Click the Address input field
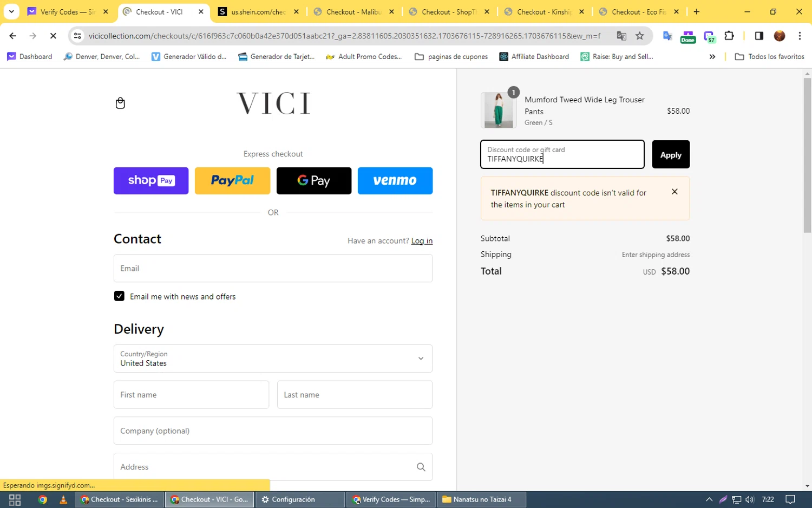Image resolution: width=812 pixels, height=508 pixels. [x=273, y=467]
